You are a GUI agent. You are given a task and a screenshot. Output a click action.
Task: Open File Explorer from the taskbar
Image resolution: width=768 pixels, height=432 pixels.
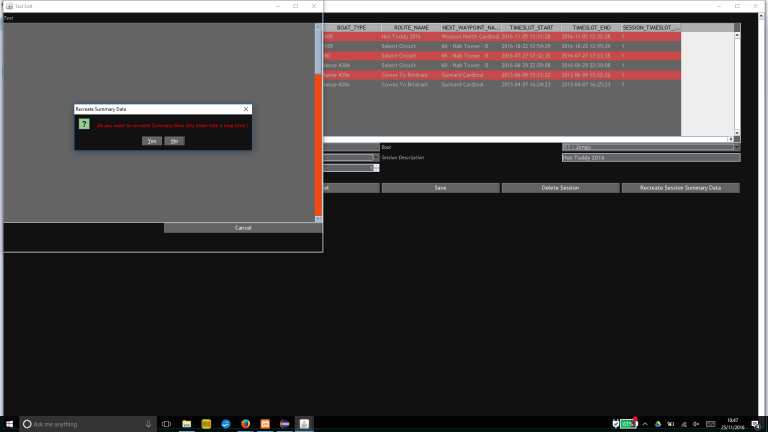coord(187,424)
